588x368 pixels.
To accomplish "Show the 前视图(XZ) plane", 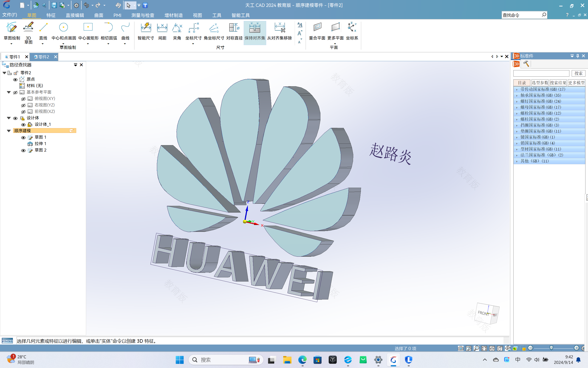I will (23, 112).
